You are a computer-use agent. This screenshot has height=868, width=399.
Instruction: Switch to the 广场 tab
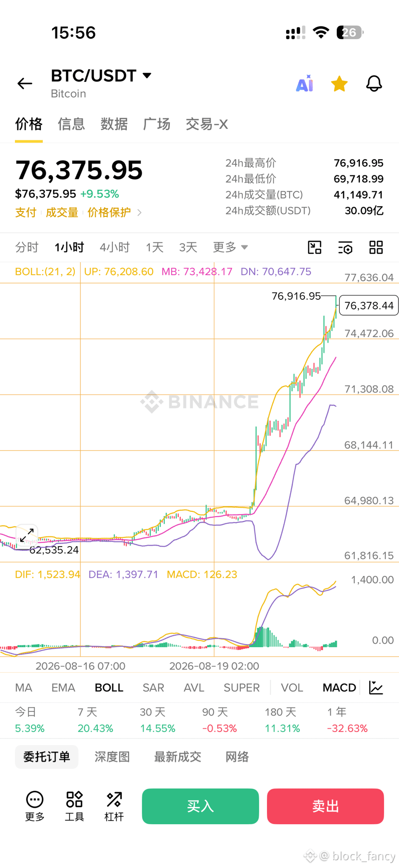click(157, 124)
